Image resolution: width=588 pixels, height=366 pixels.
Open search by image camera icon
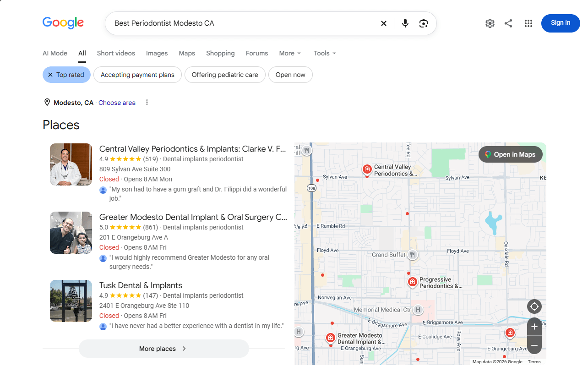point(424,23)
